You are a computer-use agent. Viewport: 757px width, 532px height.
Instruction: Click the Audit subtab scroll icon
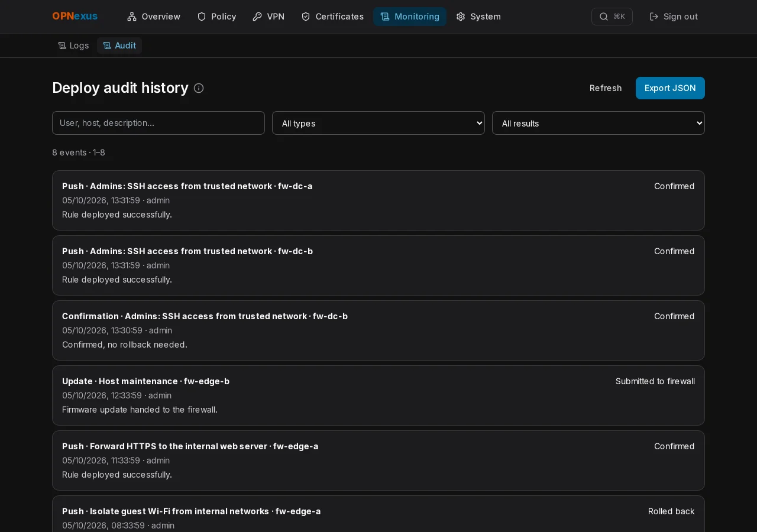pyautogui.click(x=107, y=46)
